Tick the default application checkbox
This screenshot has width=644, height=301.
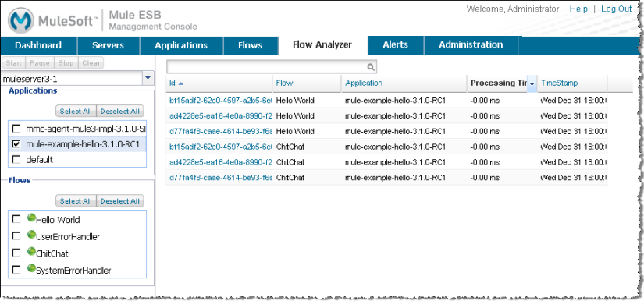pos(16,160)
